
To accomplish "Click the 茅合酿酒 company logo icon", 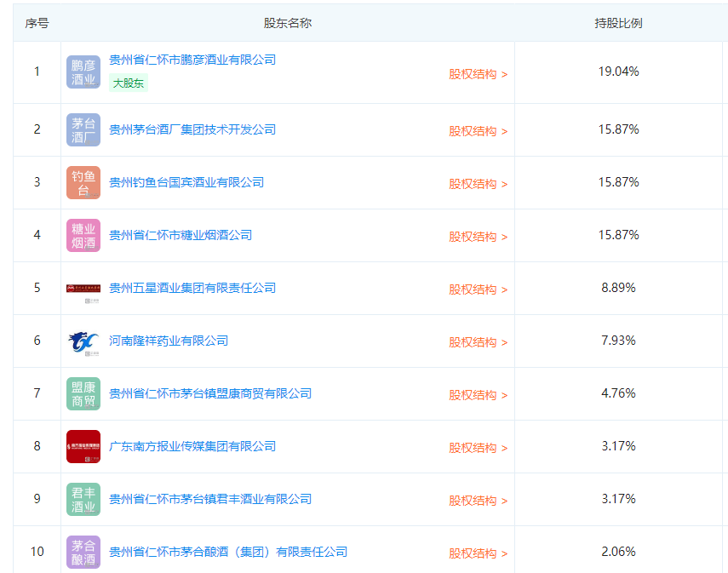I will pos(83,552).
